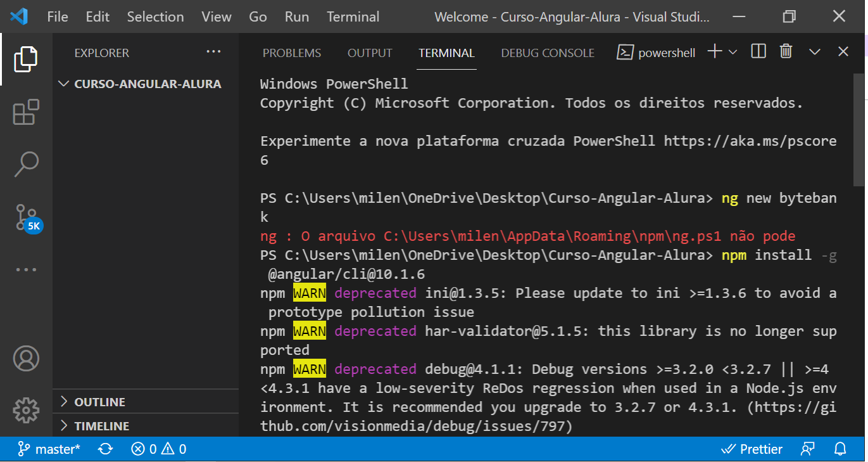The height and width of the screenshot is (462, 868).
Task: Close the terminal panel
Action: point(843,52)
